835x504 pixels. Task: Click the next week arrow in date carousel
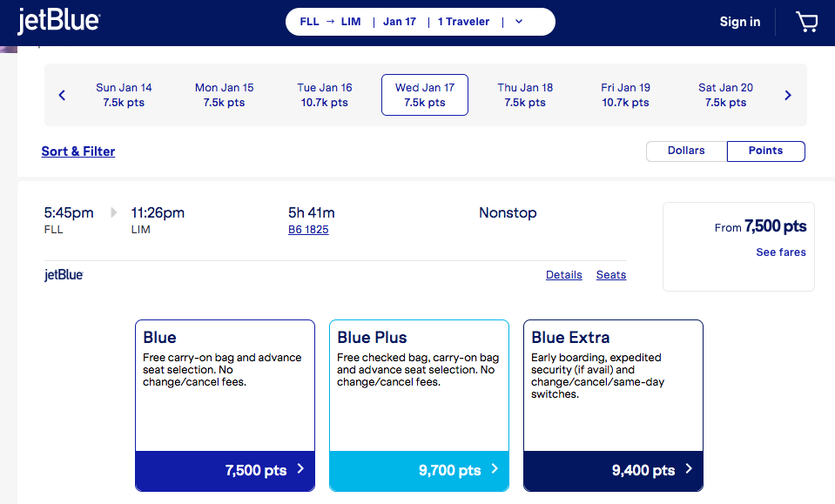[789, 95]
